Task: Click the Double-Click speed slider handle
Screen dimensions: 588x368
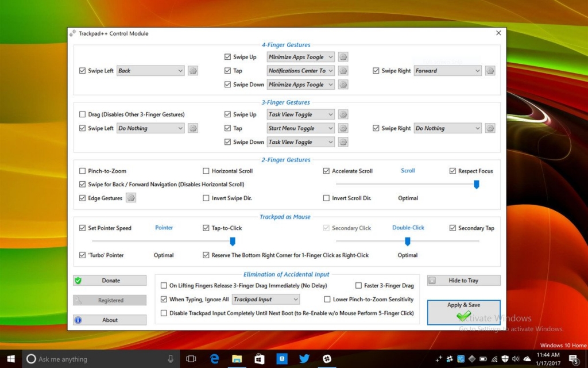Action: click(408, 241)
